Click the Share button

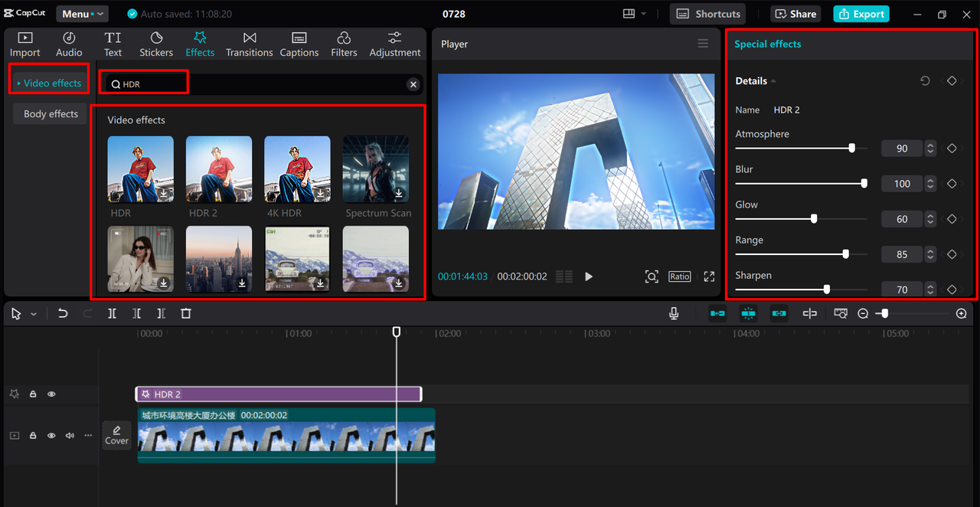point(795,14)
